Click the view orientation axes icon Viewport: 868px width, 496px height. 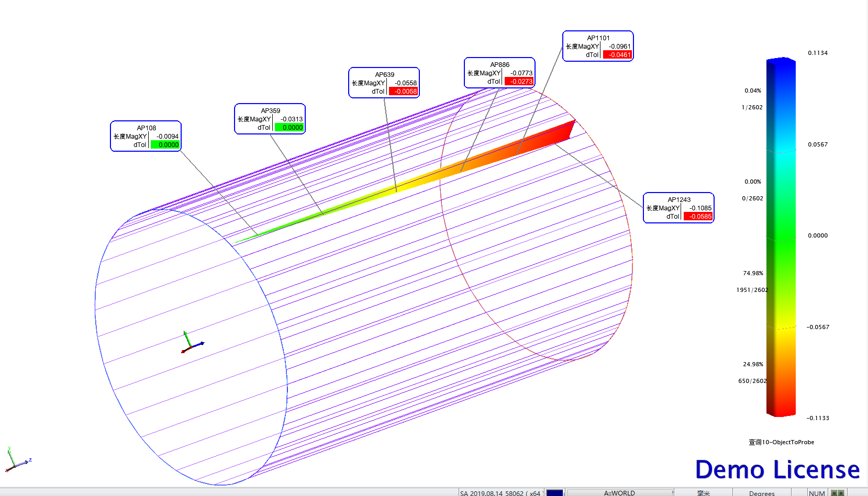click(17, 460)
